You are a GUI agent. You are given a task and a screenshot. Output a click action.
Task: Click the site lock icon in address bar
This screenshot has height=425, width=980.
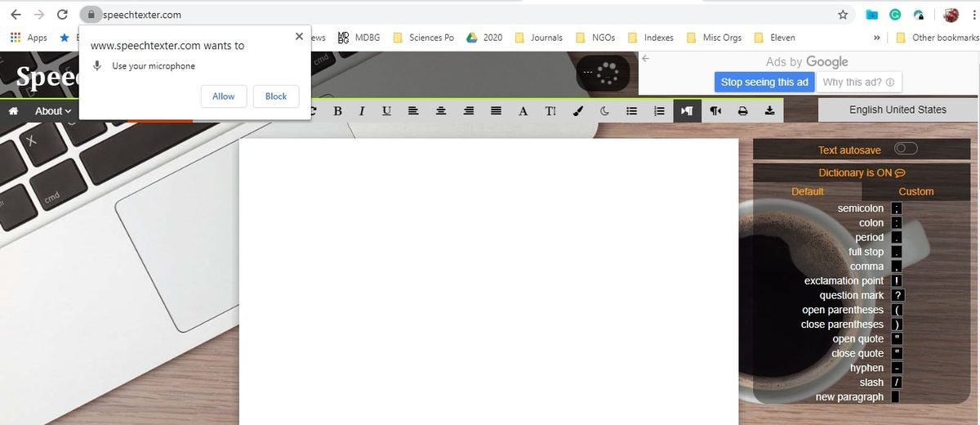91,15
